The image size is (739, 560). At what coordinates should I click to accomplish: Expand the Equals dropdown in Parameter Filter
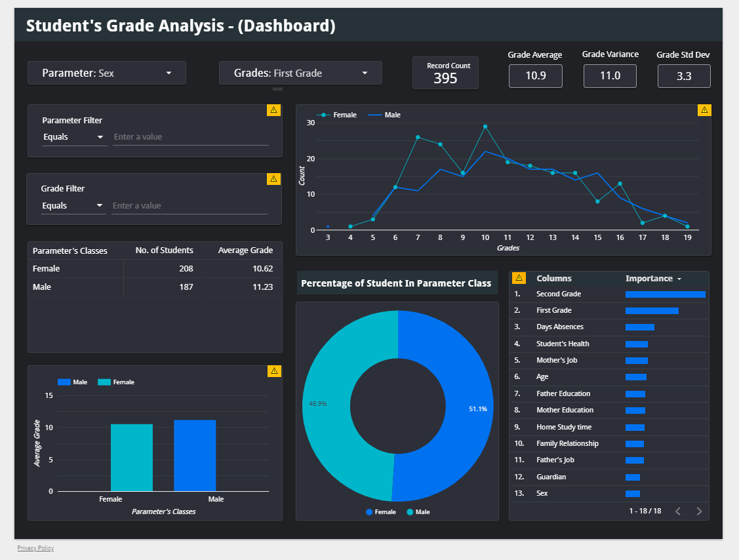point(74,137)
